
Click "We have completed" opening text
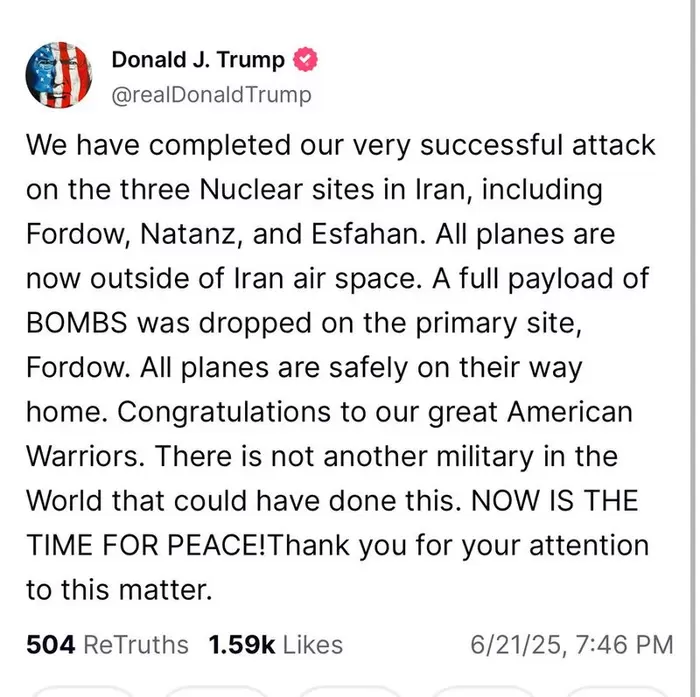click(154, 144)
